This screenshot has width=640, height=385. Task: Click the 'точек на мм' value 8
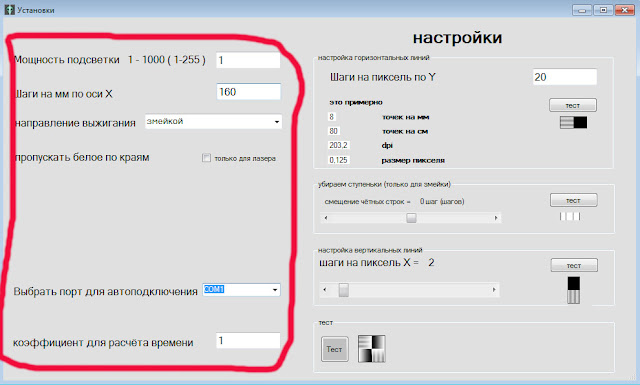coord(332,117)
